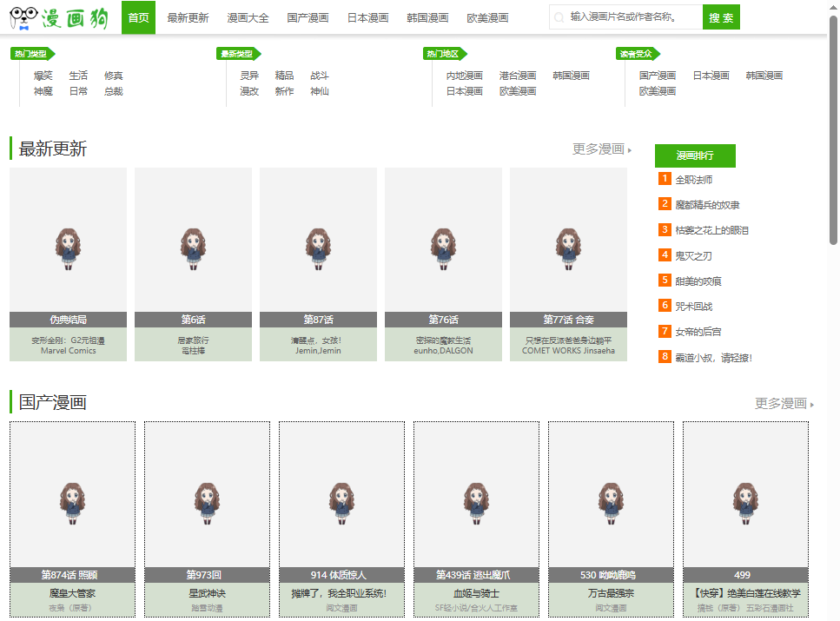Click the green 搜索 button
The height and width of the screenshot is (621, 840).
pyautogui.click(x=721, y=17)
